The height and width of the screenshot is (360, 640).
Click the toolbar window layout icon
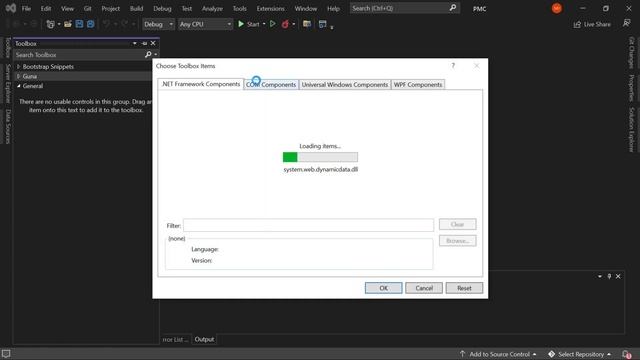[322, 24]
